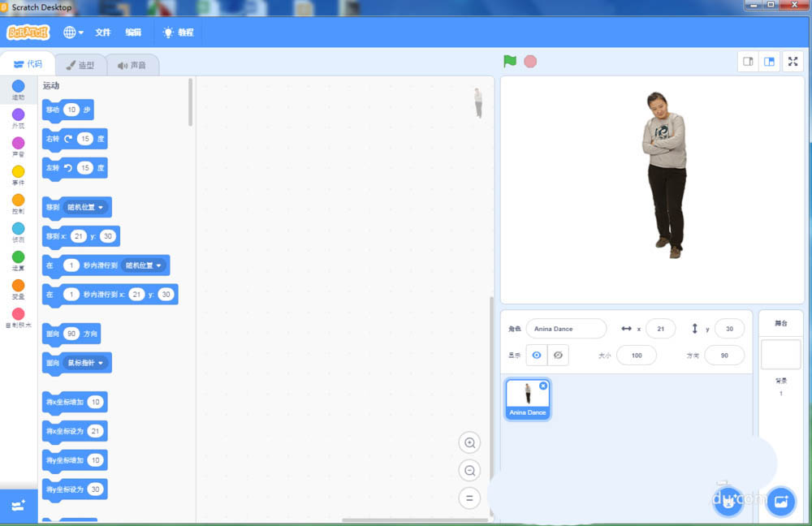Hide the sprite using crossed-eye toggle

tap(559, 355)
